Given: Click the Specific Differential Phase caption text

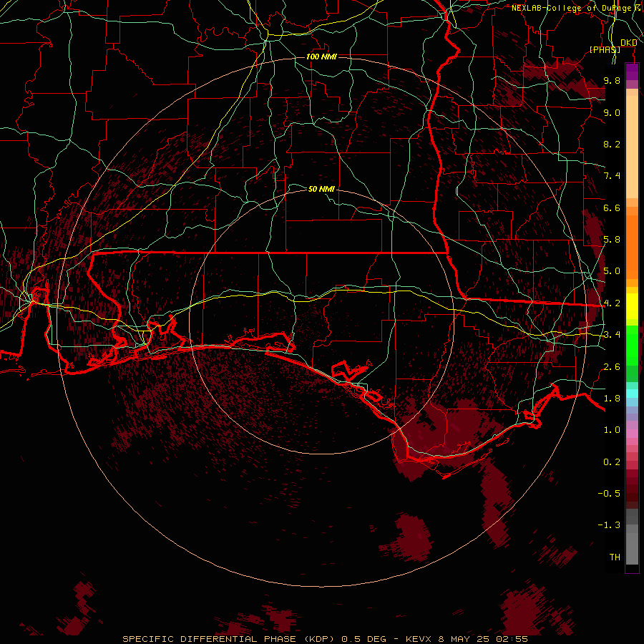Looking at the screenshot, I should click(326, 639).
